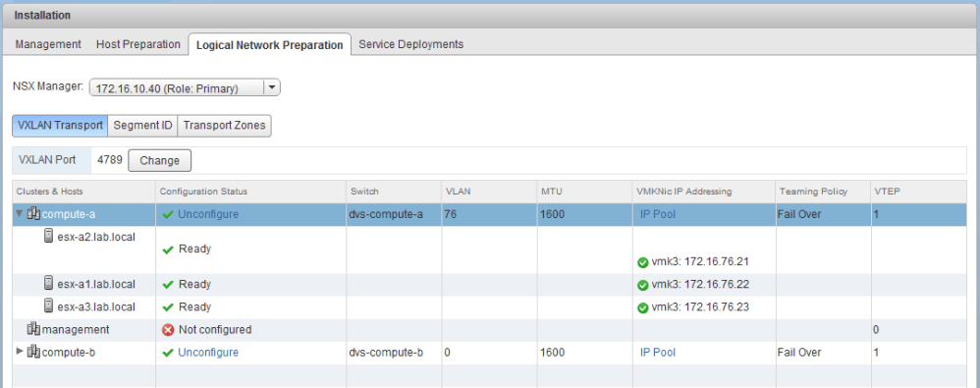Click Fail Over policy for compute-b

point(798,353)
